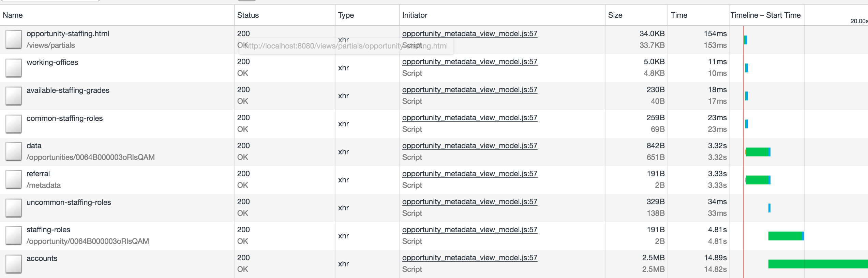Open initiator link for the accounts request

point(470,258)
